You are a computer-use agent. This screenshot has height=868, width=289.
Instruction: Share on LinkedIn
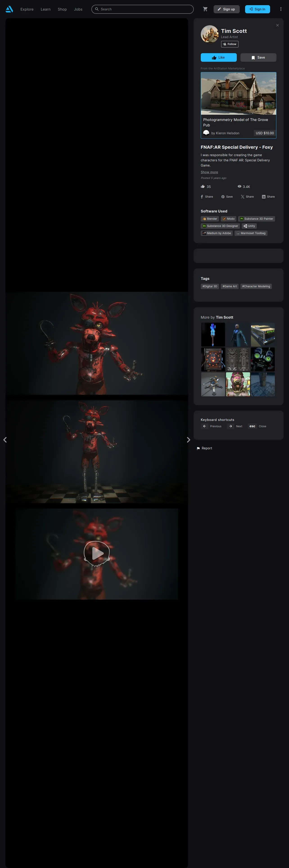pyautogui.click(x=269, y=197)
